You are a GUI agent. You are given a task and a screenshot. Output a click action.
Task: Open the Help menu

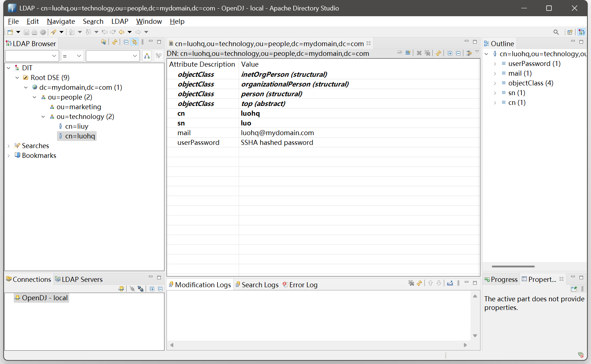click(x=177, y=21)
